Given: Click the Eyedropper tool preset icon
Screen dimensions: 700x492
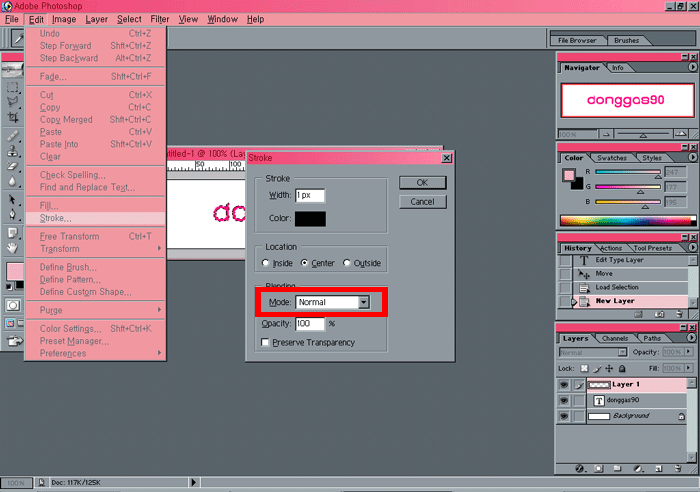Looking at the screenshot, I should [x=18, y=38].
